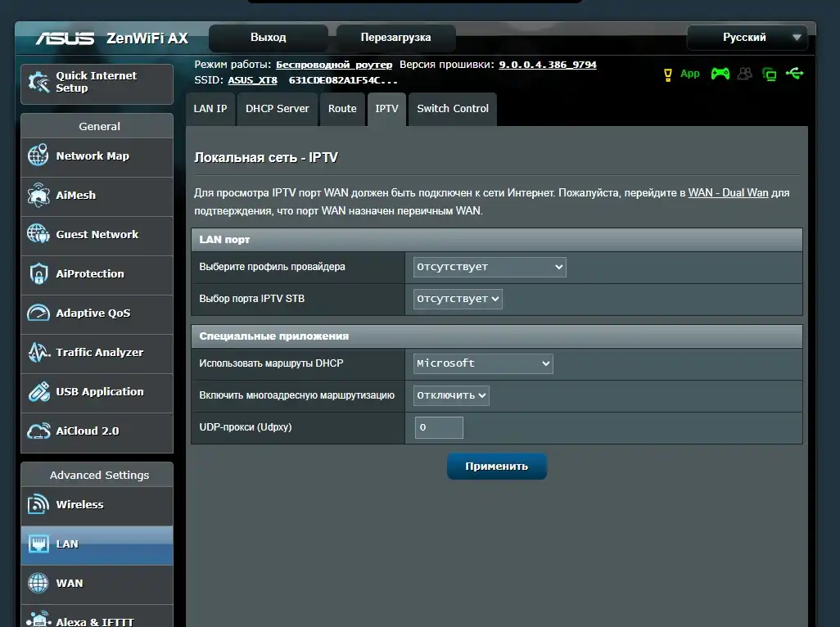The width and height of the screenshot is (840, 627).
Task: Click the UDP-прокси (Udpxy) input field
Action: 438,426
